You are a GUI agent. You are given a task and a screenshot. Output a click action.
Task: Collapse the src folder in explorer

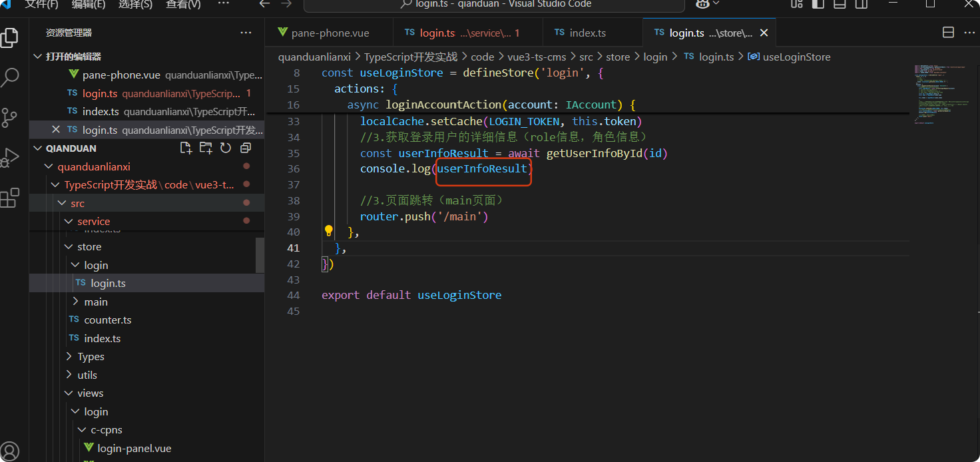click(x=62, y=203)
